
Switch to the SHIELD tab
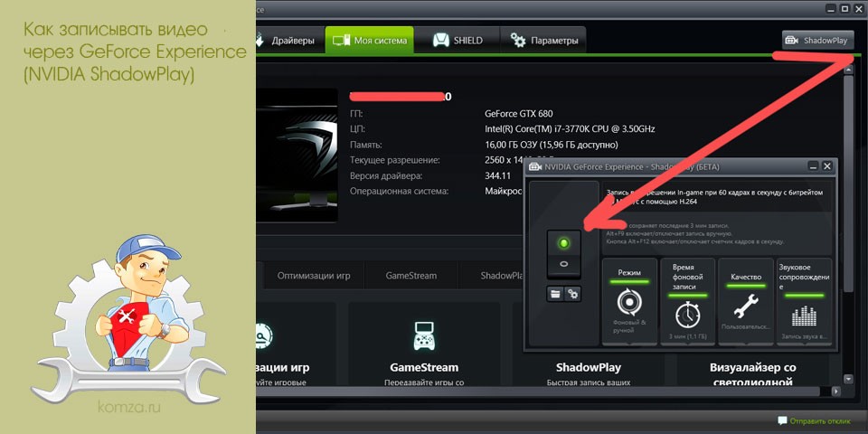pyautogui.click(x=458, y=41)
